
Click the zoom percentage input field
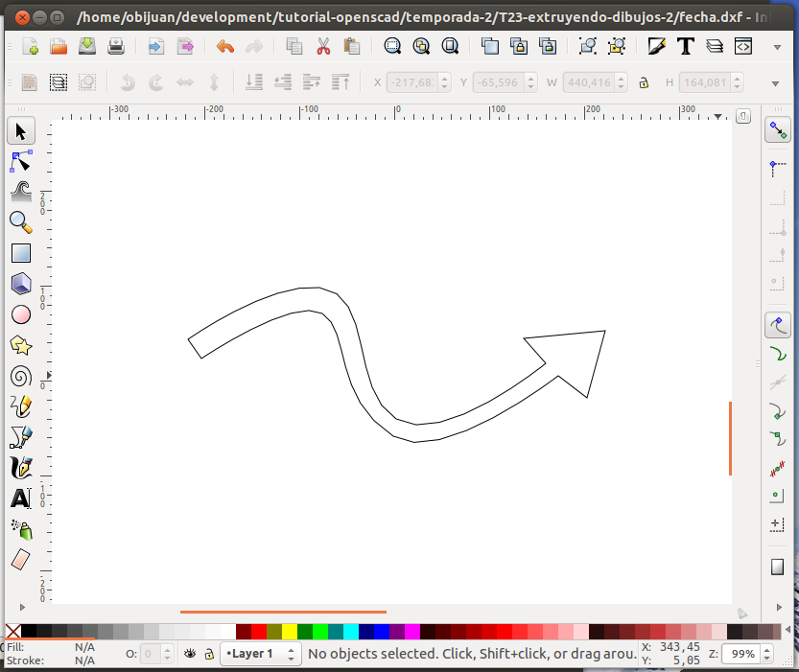point(740,654)
